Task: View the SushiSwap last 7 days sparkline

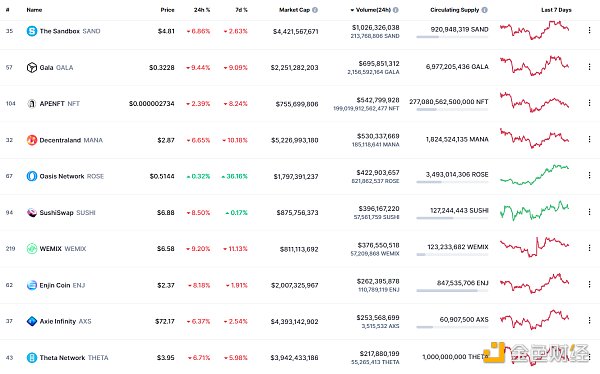Action: (x=535, y=211)
